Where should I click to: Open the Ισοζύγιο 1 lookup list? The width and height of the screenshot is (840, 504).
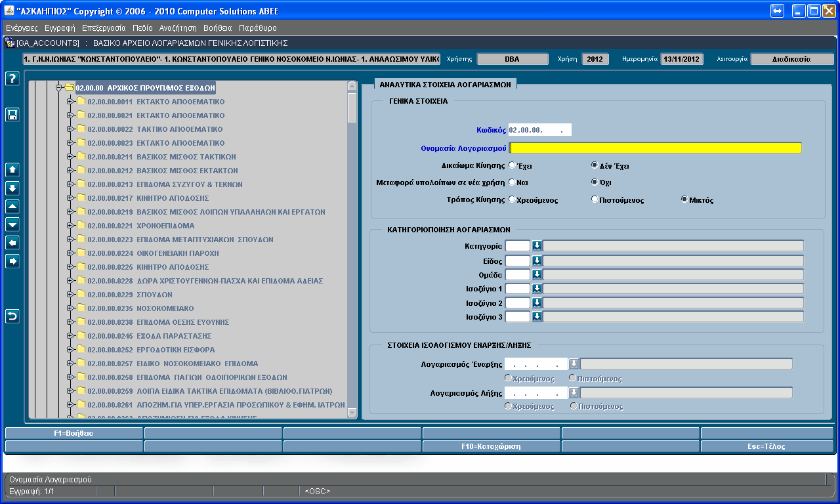click(537, 289)
